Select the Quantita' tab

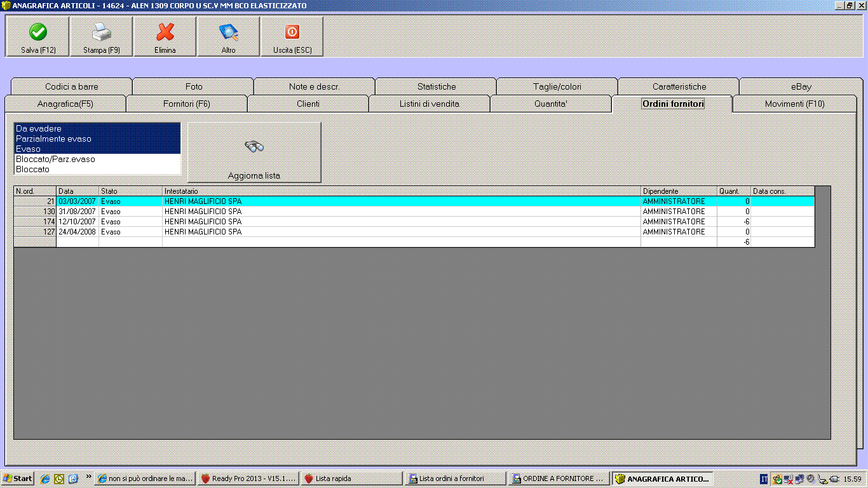coord(551,104)
